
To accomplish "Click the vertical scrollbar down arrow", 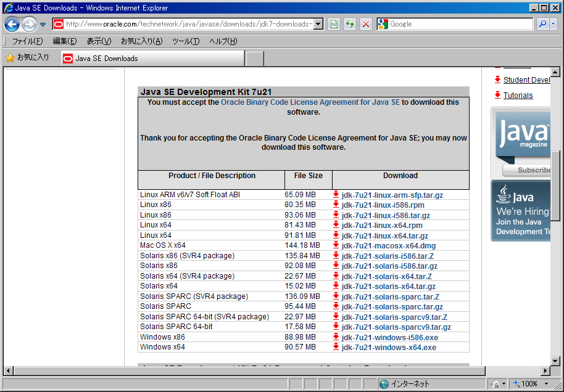I will pyautogui.click(x=555, y=361).
